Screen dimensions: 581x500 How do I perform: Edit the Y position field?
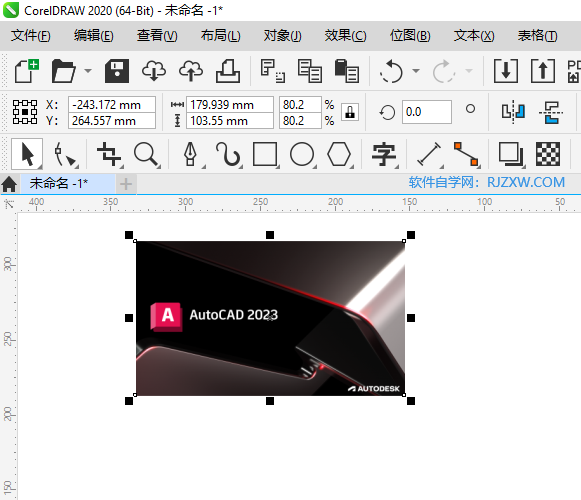112,121
